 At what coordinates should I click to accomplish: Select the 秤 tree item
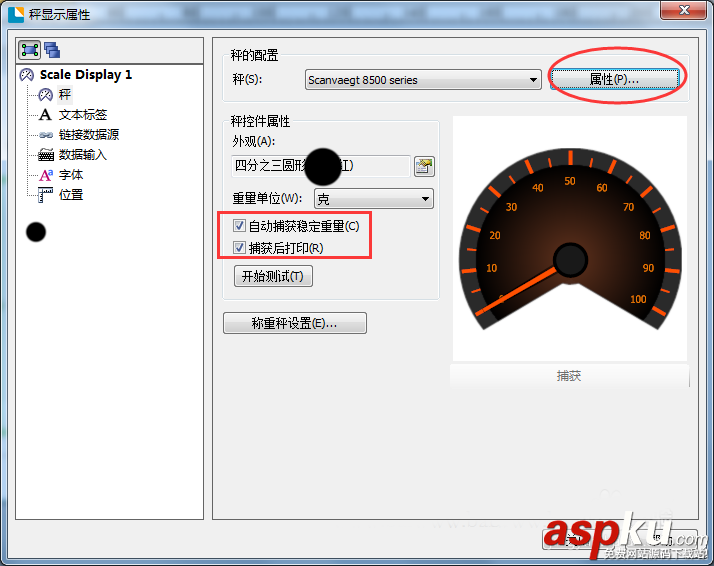65,95
